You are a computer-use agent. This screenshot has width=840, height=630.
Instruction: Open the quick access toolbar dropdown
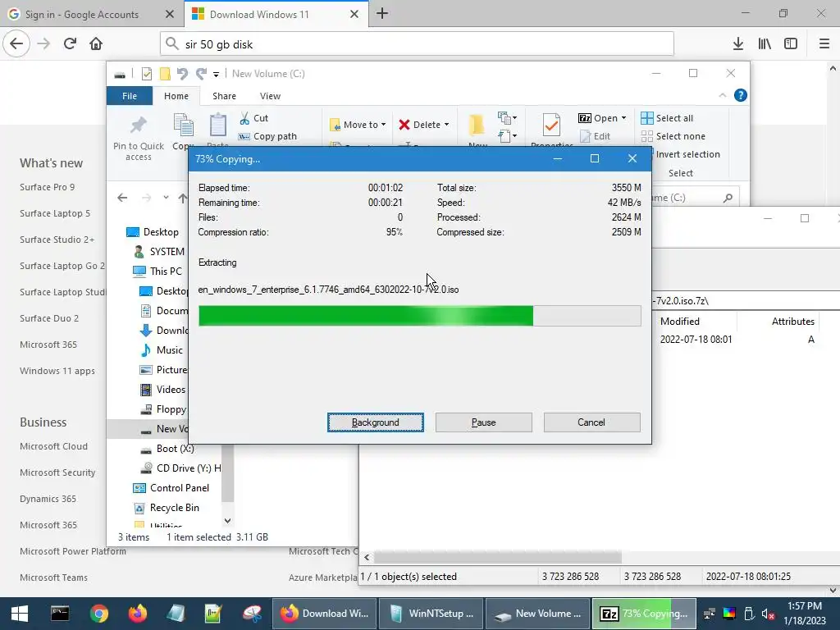coord(216,74)
